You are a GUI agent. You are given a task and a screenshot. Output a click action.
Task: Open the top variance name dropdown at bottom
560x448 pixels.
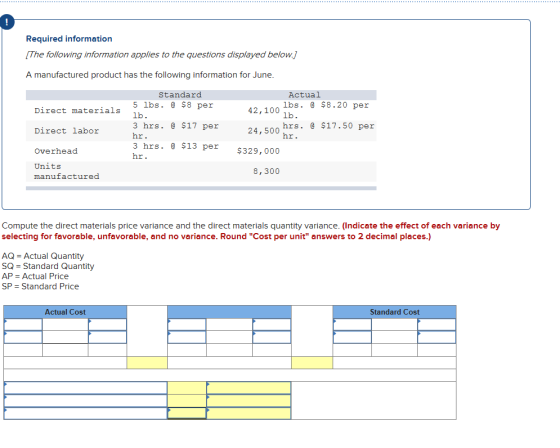point(86,388)
